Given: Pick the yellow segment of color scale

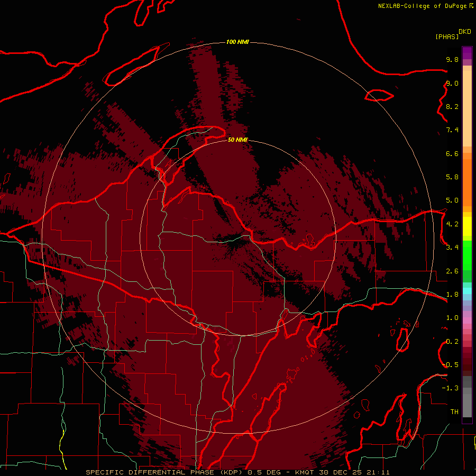Looking at the screenshot, I should click(x=467, y=226).
